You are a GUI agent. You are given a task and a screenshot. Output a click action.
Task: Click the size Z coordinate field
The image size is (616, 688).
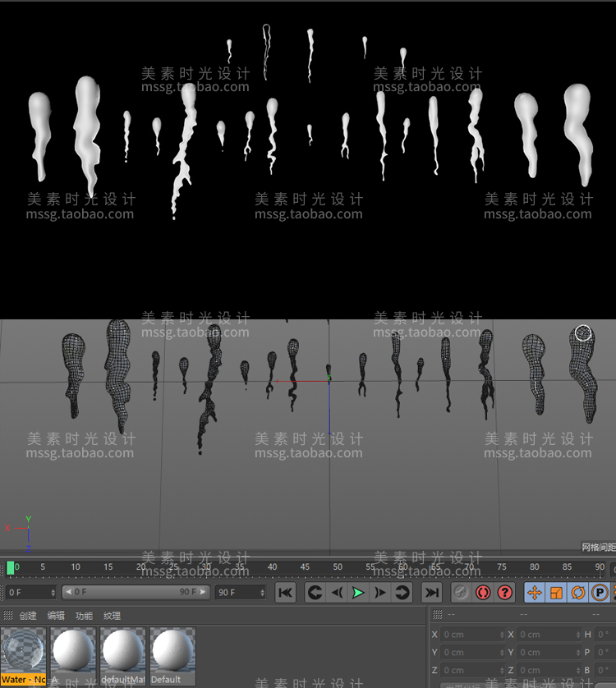point(549,671)
